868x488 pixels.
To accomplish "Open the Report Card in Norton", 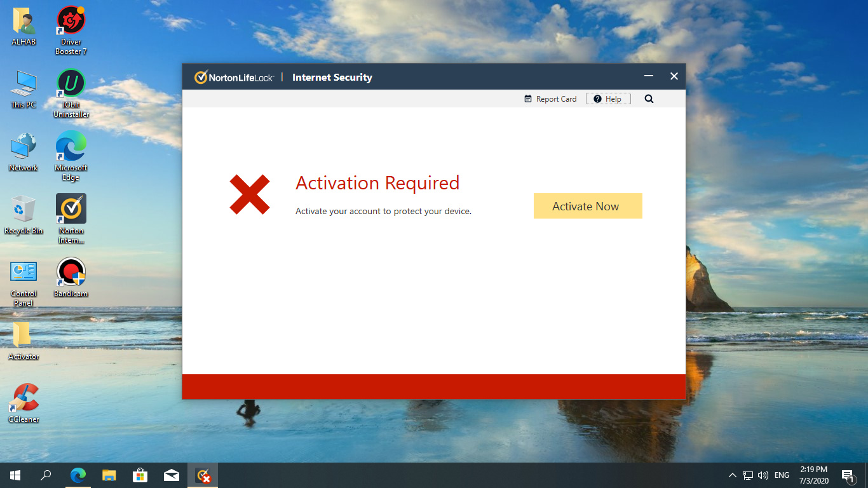I will (550, 99).
